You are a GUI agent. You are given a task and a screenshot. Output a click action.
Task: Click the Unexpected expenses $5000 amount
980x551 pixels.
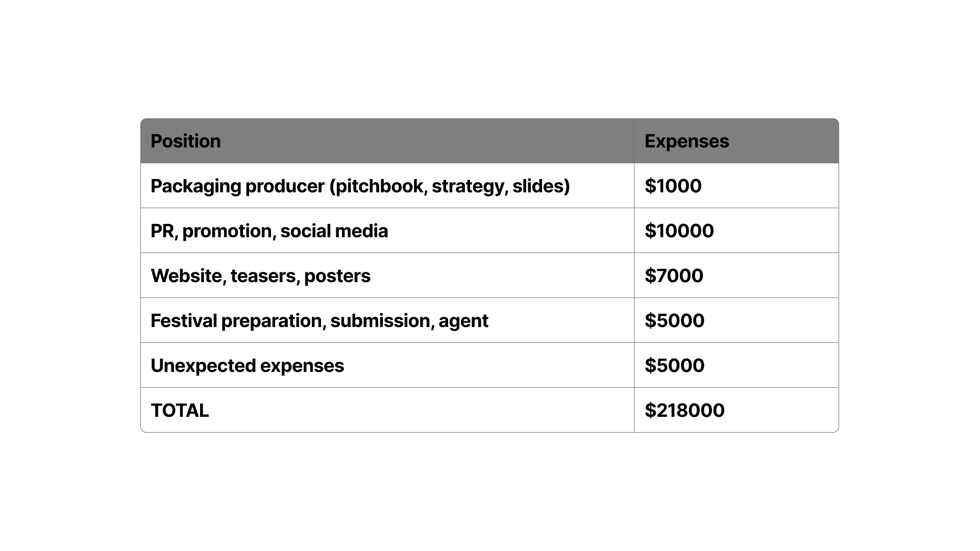(x=674, y=366)
